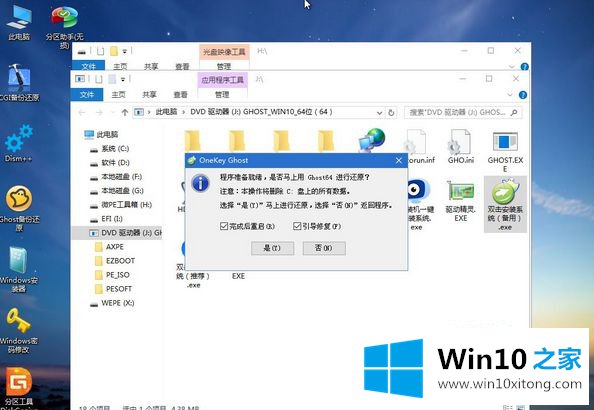The width and height of the screenshot is (594, 410).
Task: Open PESOFT folder in navigation tree
Action: coord(114,289)
